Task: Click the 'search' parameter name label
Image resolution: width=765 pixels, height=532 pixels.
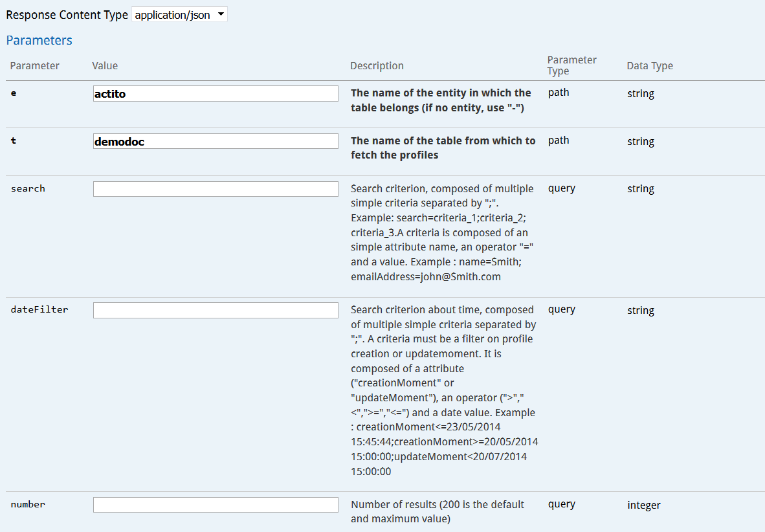Action: tap(28, 189)
